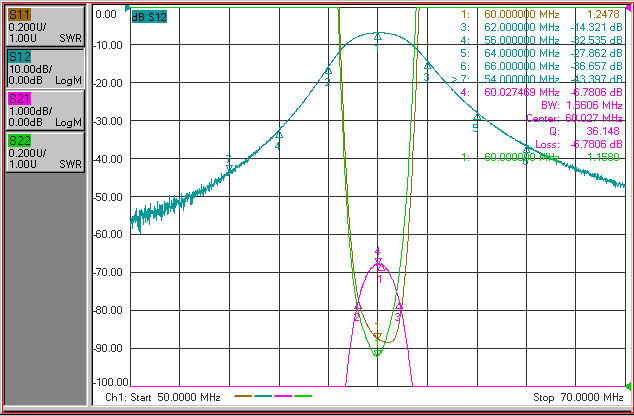Click the Start 50.0000 MHz field
Image resolution: width=634 pixels, height=416 pixels.
click(163, 397)
